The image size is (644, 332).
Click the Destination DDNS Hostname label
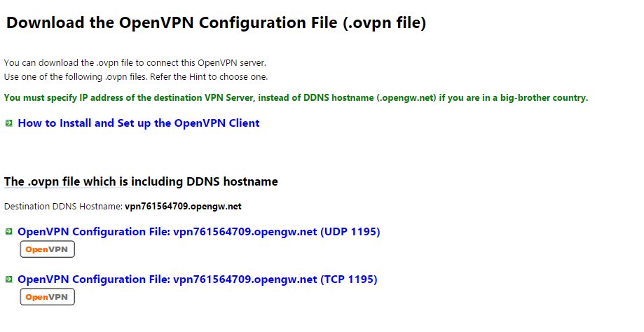pyautogui.click(x=63, y=206)
